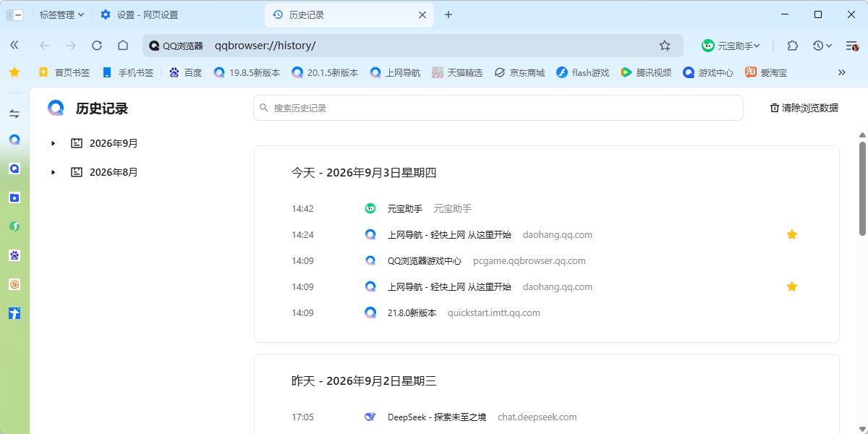Open the 上网导航 bookmark

[x=395, y=72]
